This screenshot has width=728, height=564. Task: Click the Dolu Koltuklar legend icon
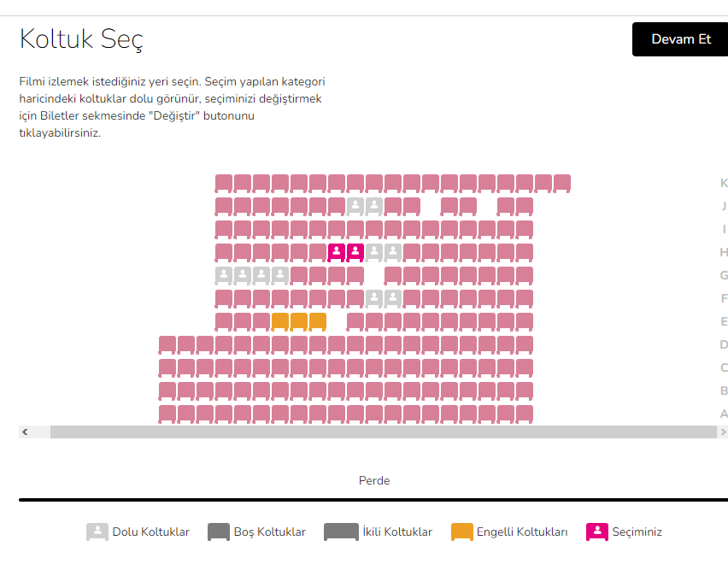[97, 532]
